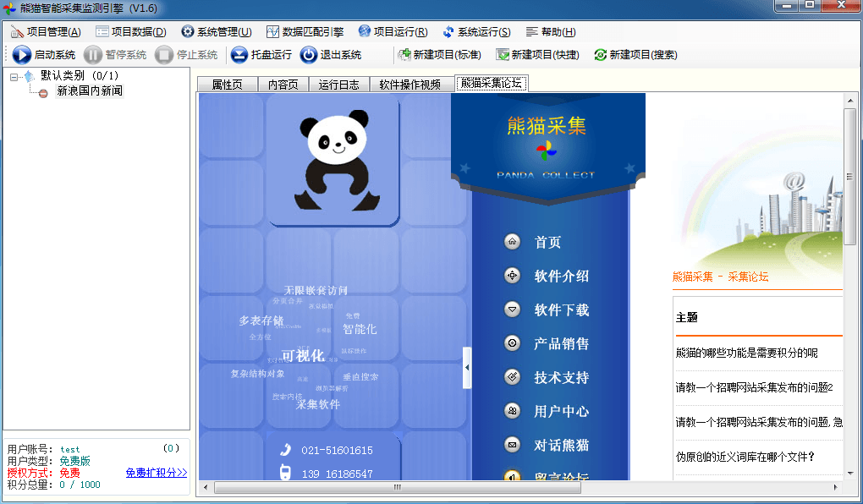Switch to the 软件操作视频 tab
This screenshot has width=863, height=504.
point(410,85)
